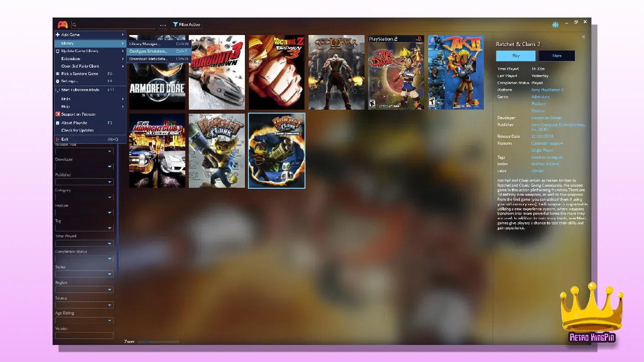The height and width of the screenshot is (362, 644).
Task: Click the info icon beside About Playnite
Action: (x=58, y=123)
